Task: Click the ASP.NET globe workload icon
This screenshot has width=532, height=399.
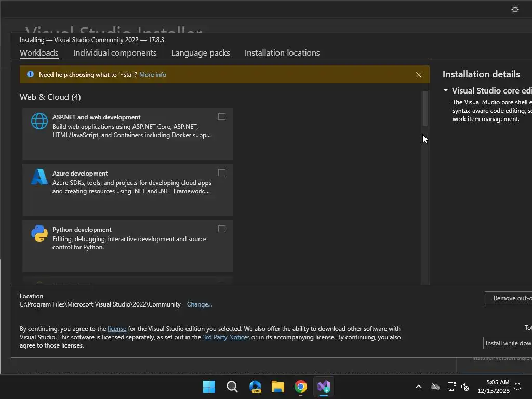Action: (x=39, y=121)
